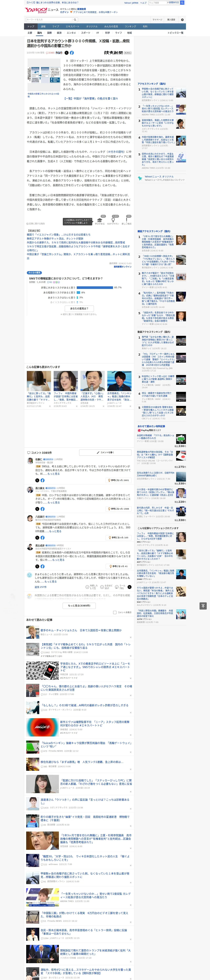Viewport: 210px width, 980px height.
Task: Expand 八田真行 comment with もっと見る
Action: (x=55, y=531)
